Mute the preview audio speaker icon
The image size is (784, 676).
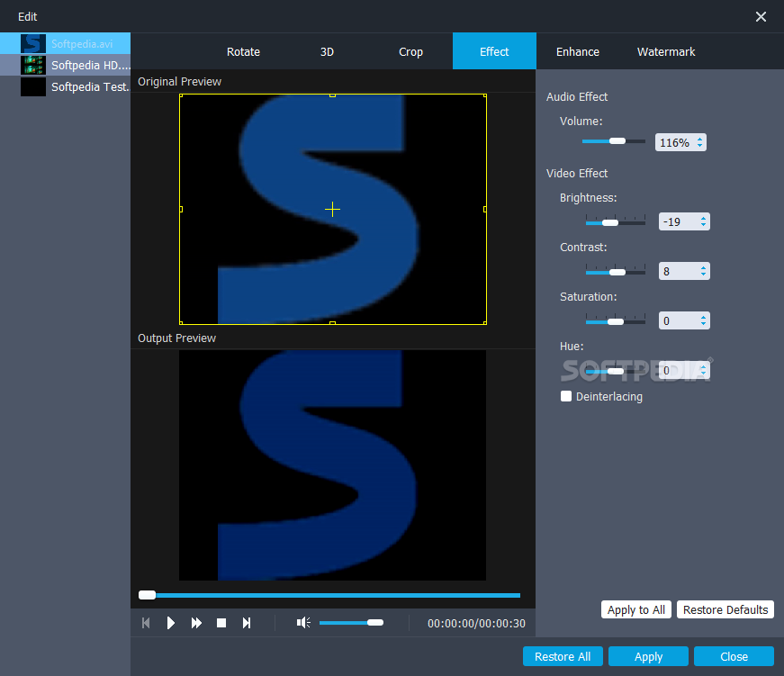(303, 623)
